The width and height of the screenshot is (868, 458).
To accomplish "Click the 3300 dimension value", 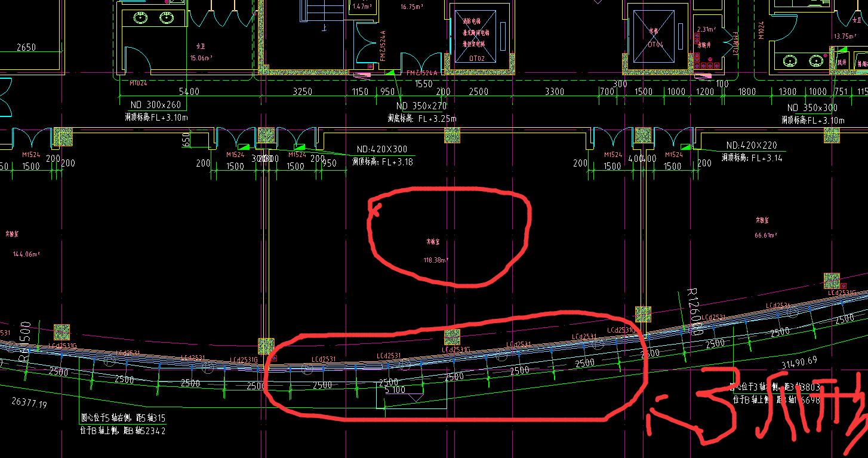I will click(x=555, y=92).
